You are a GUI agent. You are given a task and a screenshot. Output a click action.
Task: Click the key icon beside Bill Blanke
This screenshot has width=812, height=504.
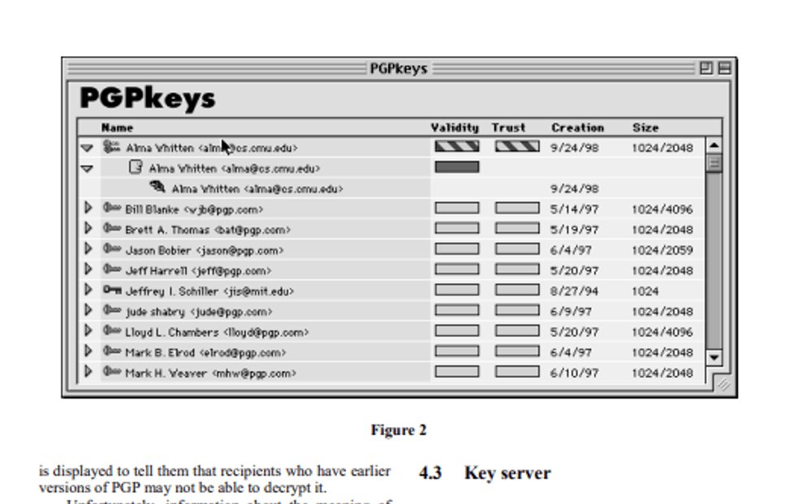click(x=112, y=208)
